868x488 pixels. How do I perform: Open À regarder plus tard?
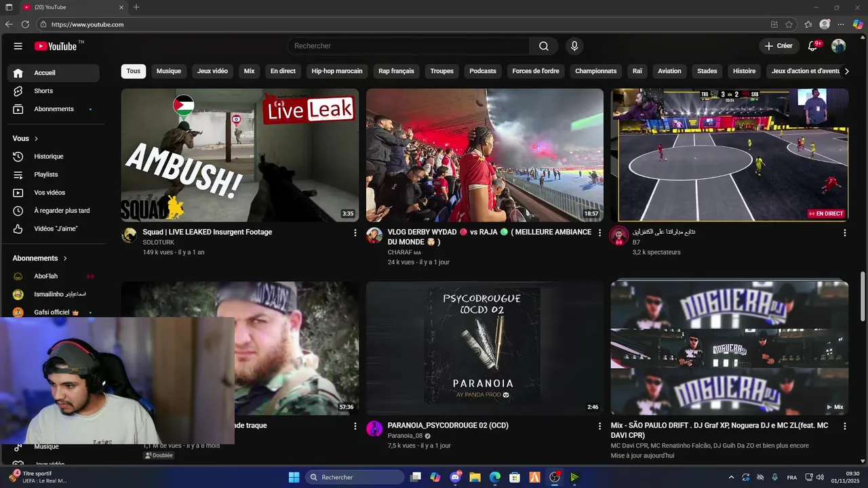coord(53,211)
